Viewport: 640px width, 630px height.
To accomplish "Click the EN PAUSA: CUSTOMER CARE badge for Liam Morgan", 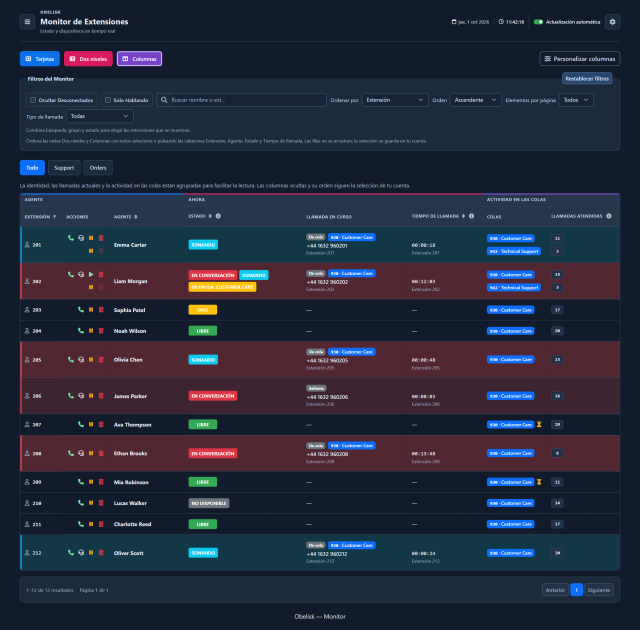I will click(x=222, y=287).
